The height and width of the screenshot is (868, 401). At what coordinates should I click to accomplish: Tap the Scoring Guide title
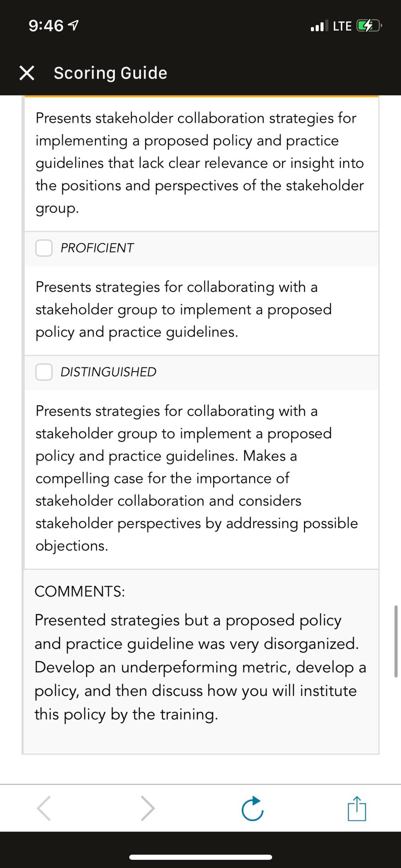(110, 73)
